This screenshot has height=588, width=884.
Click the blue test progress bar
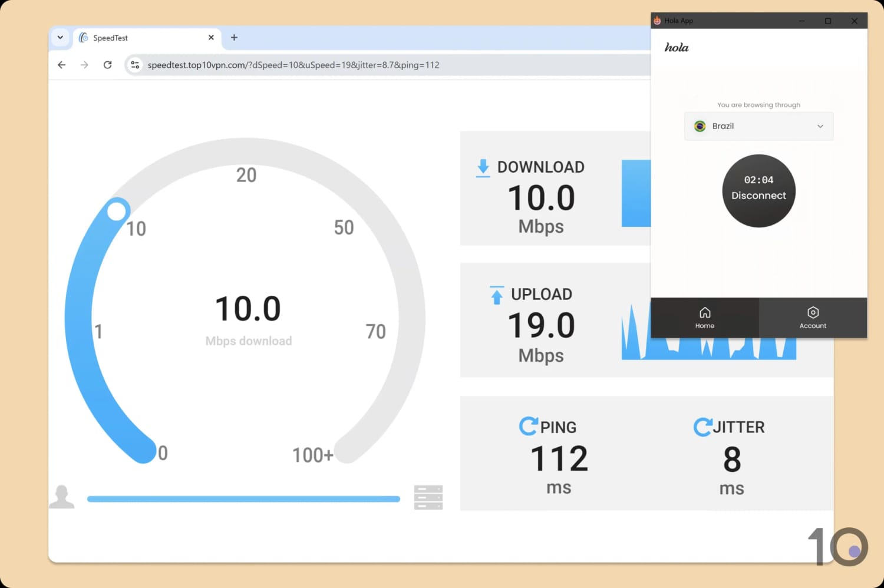243,499
